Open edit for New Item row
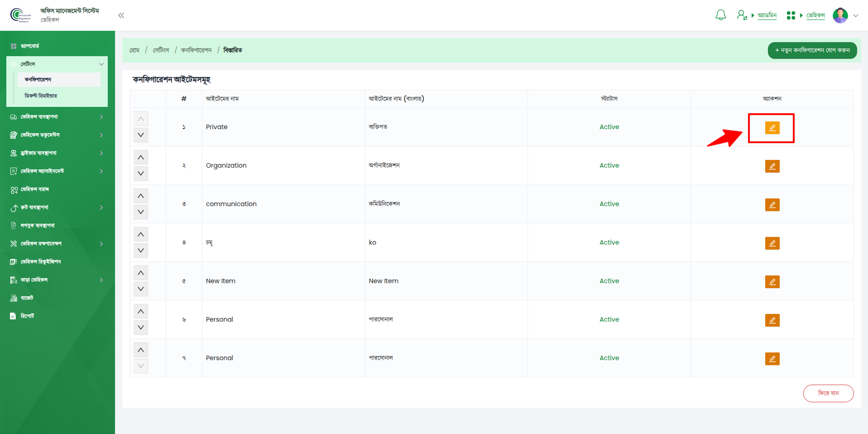This screenshot has height=434, width=868. click(772, 282)
